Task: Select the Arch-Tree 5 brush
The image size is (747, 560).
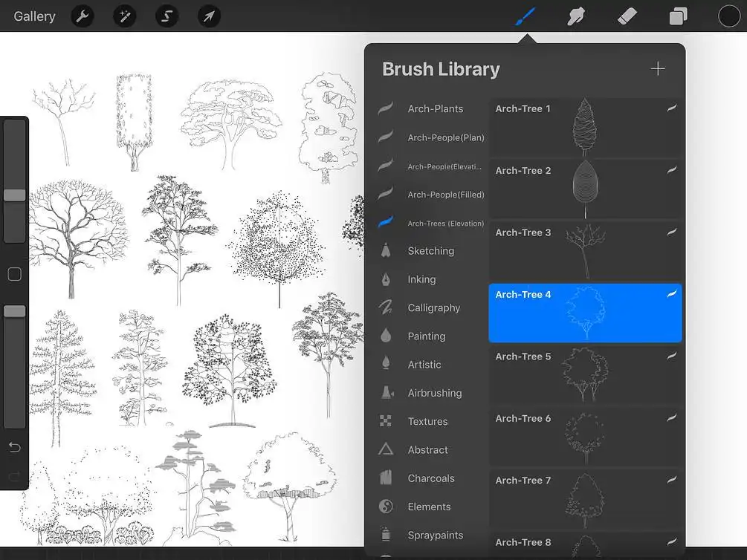Action: pyautogui.click(x=585, y=375)
